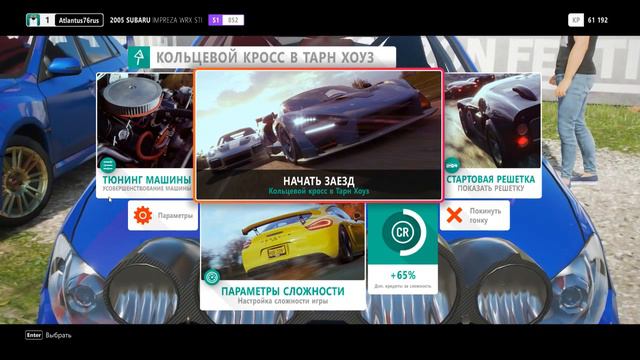Click the cross-country event icon beside title

[x=139, y=57]
